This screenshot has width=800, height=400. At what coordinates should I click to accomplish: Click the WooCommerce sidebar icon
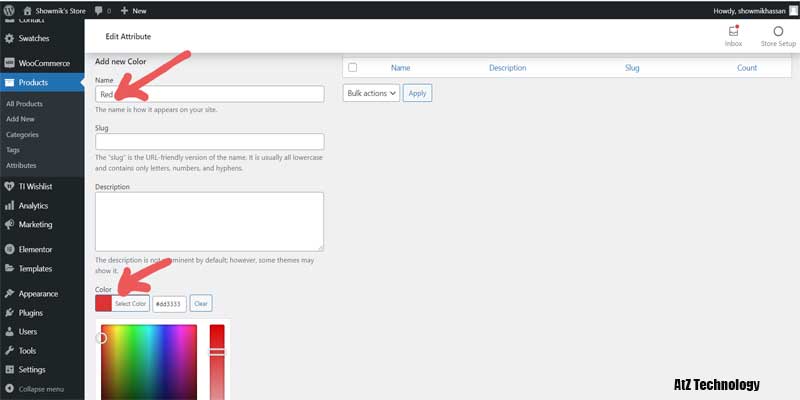coord(10,63)
